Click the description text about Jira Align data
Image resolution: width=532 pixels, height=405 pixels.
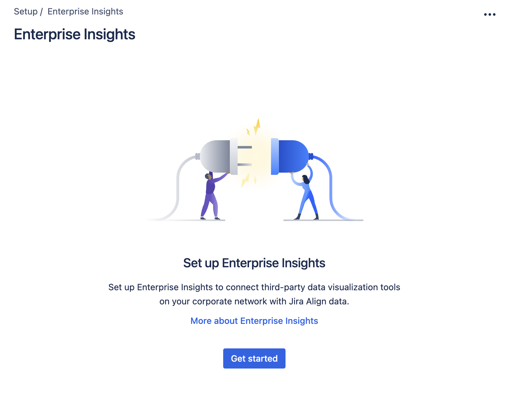[x=254, y=294]
